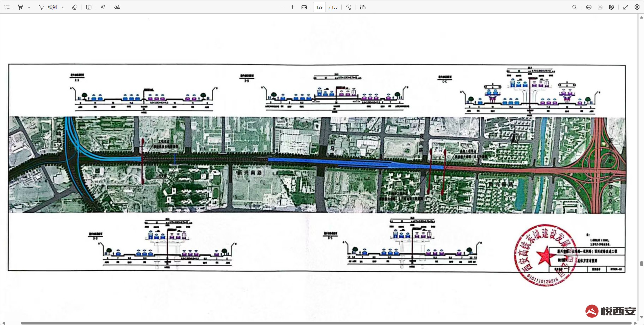Select the 绘制 draw tool

[48, 7]
